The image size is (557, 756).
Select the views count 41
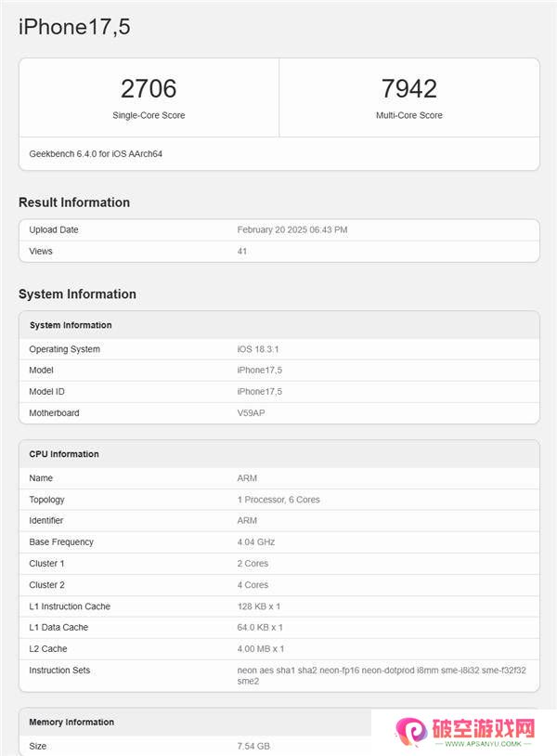pyautogui.click(x=242, y=251)
